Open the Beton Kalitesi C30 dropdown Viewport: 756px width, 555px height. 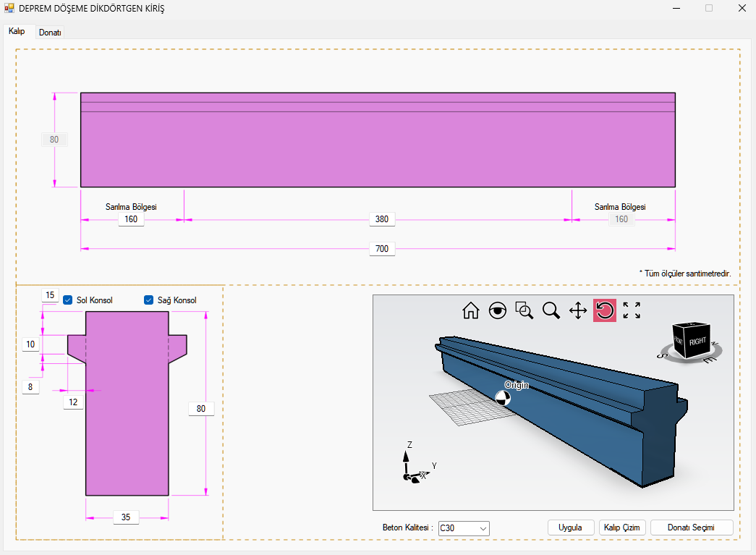click(x=464, y=528)
